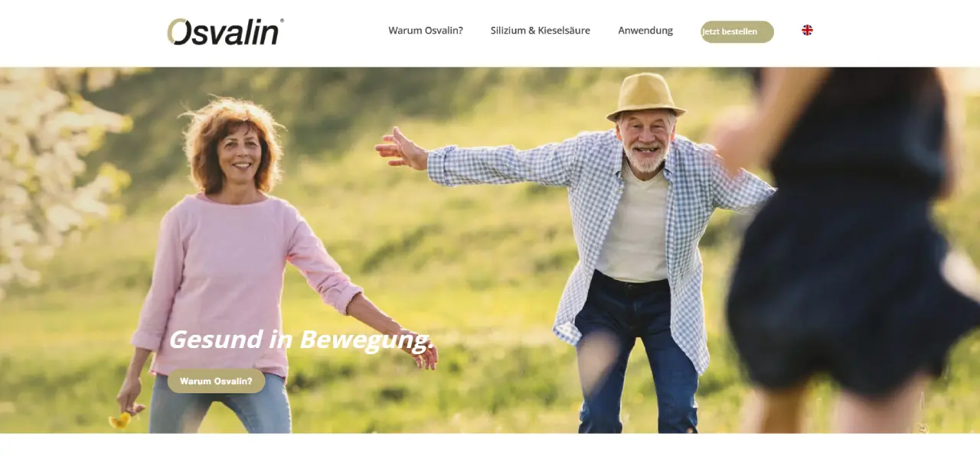This screenshot has width=980, height=459.
Task: Click the blossoming white tree in the background
Action: pyautogui.click(x=54, y=176)
